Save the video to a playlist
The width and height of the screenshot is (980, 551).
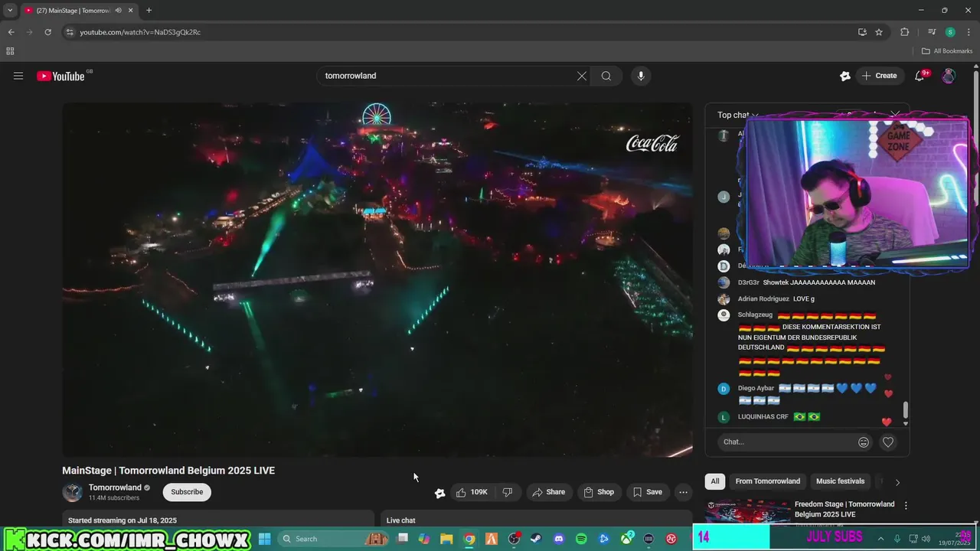point(646,492)
